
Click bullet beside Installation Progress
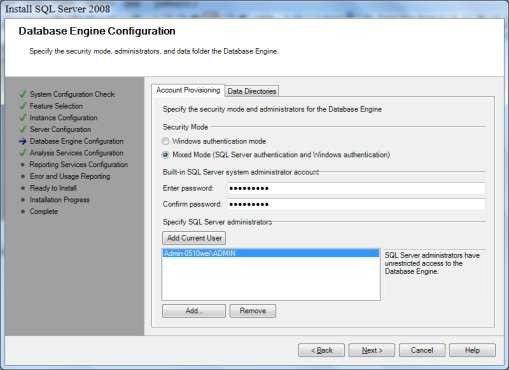tap(23, 200)
